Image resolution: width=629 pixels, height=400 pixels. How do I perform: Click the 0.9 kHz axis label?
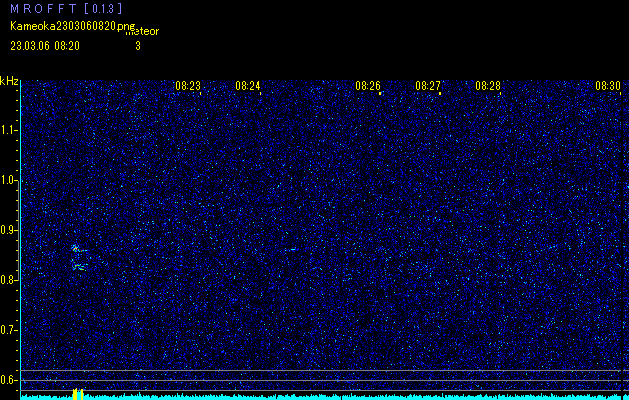9,230
